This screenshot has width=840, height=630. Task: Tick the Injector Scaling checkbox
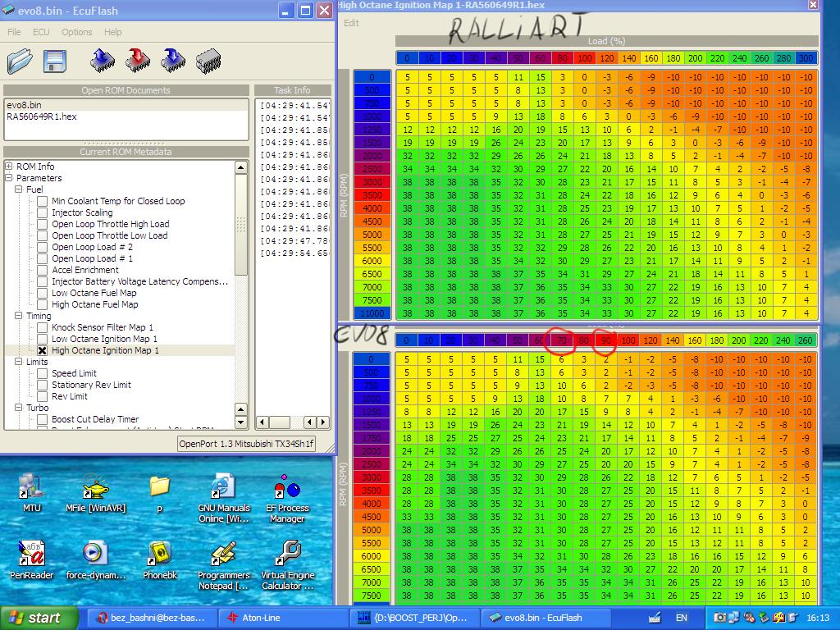tap(43, 212)
